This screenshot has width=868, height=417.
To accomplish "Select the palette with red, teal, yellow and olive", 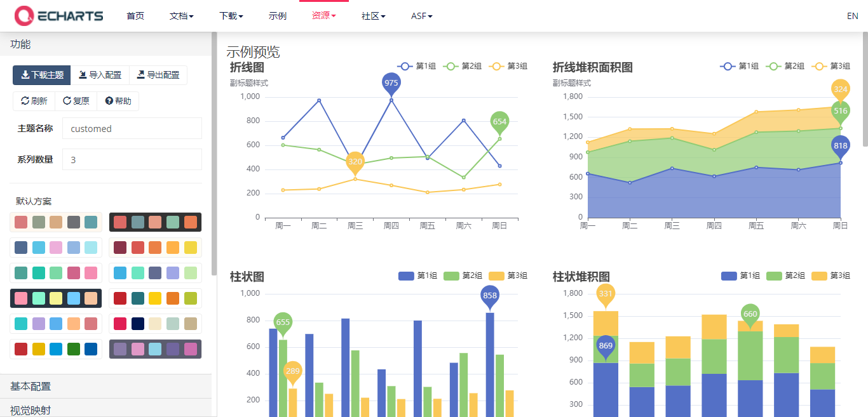I will (155, 298).
